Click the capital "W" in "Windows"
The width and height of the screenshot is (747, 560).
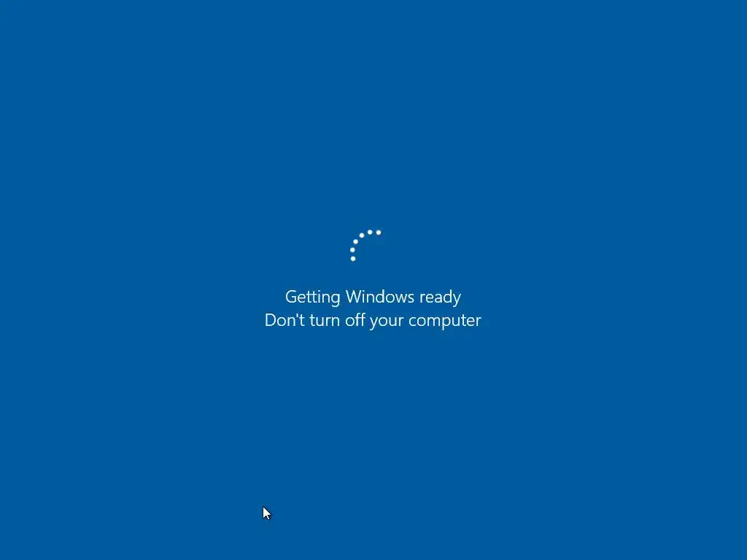coord(355,297)
